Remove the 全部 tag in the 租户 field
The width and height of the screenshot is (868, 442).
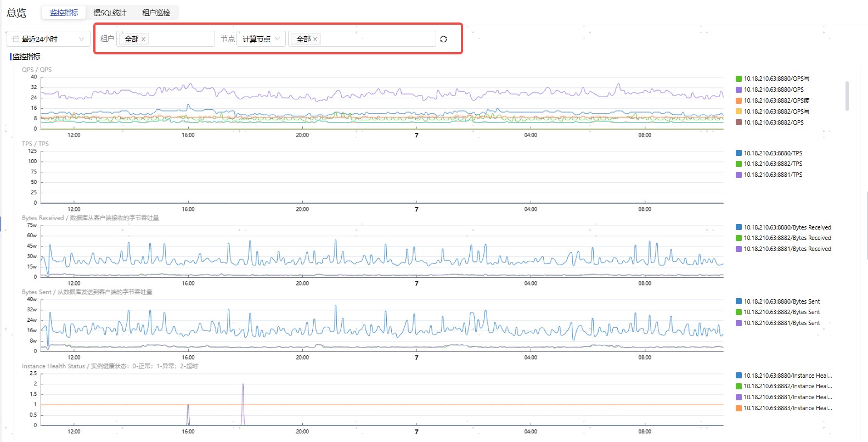click(x=143, y=40)
